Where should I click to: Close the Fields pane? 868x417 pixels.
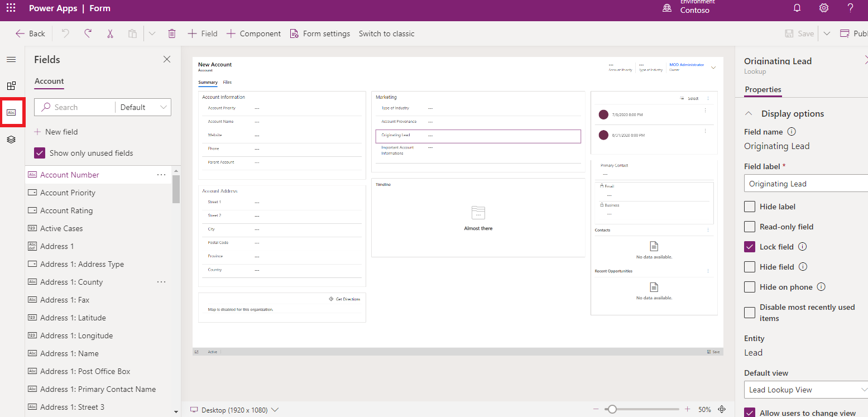point(167,59)
